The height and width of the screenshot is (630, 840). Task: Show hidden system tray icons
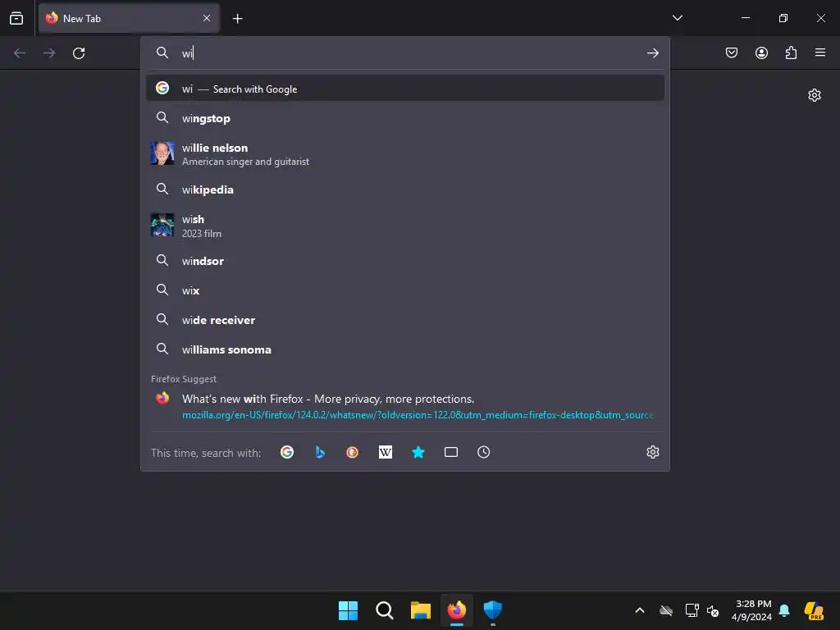click(x=640, y=610)
